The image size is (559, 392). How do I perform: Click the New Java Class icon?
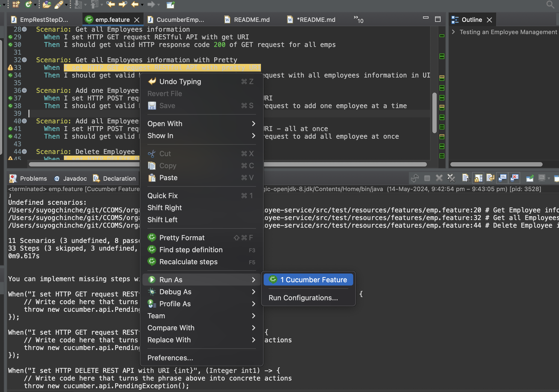(28, 4)
